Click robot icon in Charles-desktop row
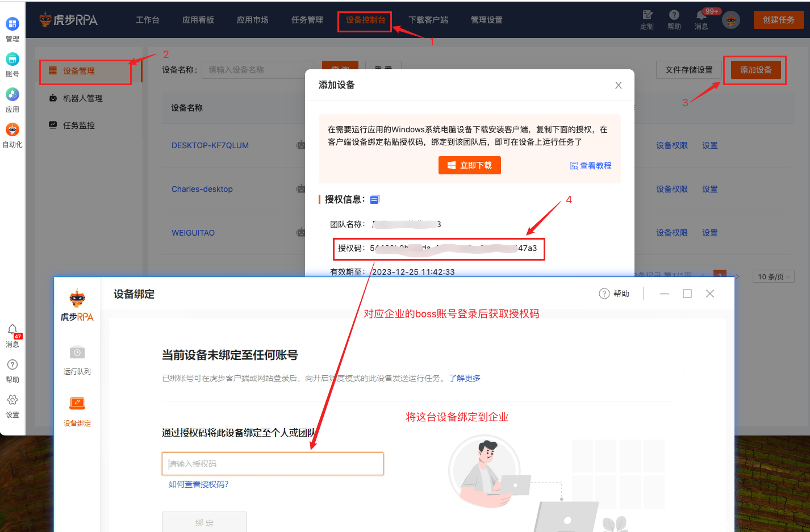The image size is (810, 532). [x=301, y=189]
